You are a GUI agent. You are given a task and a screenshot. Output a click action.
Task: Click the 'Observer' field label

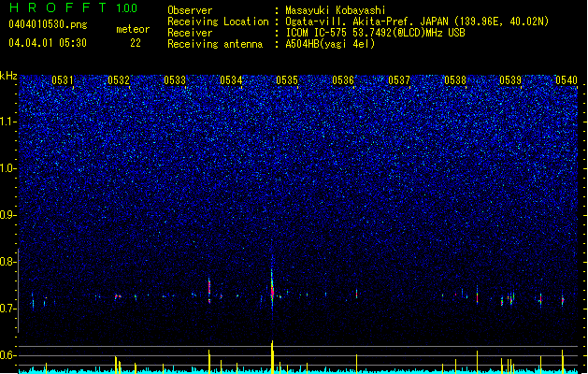point(190,10)
